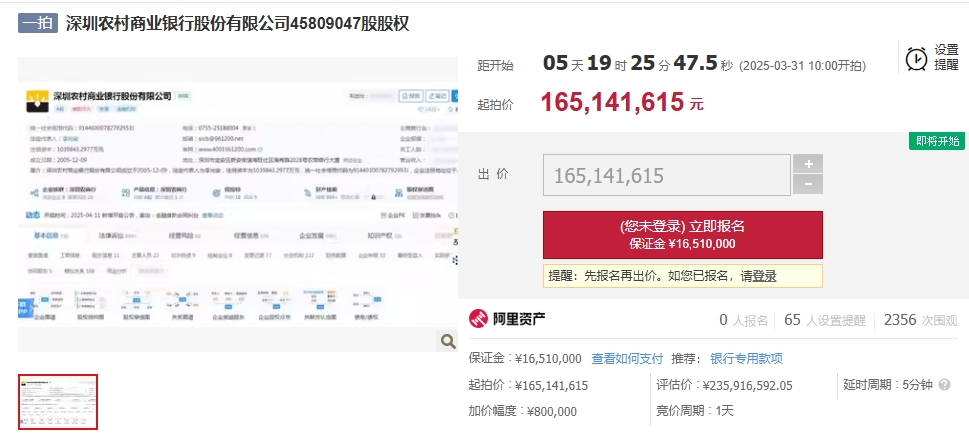Viewport: 969px width, 447px height.
Task: Select the red-bordered thumbnail below the preview
Action: coord(58,402)
